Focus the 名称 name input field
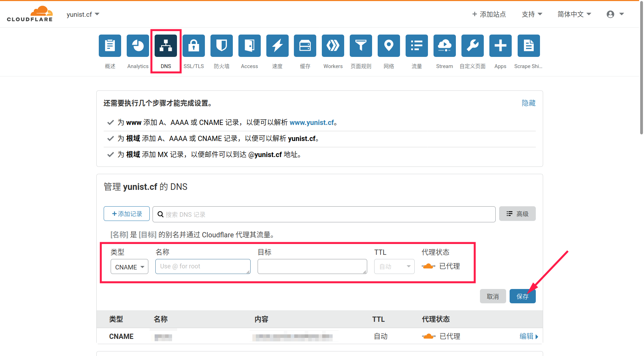Image resolution: width=644 pixels, height=356 pixels. coord(203,266)
